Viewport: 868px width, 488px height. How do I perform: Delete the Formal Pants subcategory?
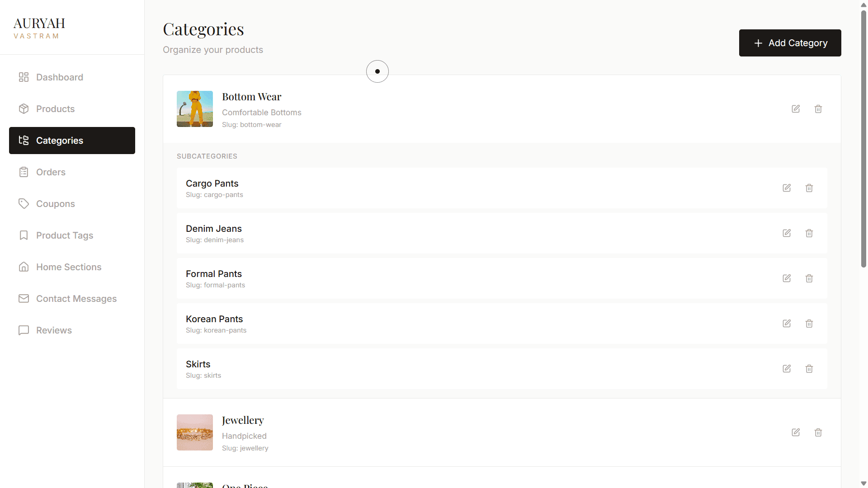(809, 278)
